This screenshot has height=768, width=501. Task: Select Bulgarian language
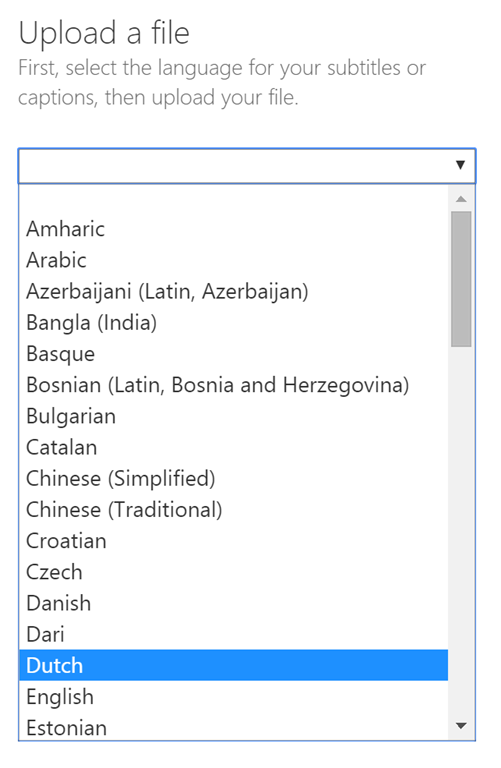tap(234, 416)
